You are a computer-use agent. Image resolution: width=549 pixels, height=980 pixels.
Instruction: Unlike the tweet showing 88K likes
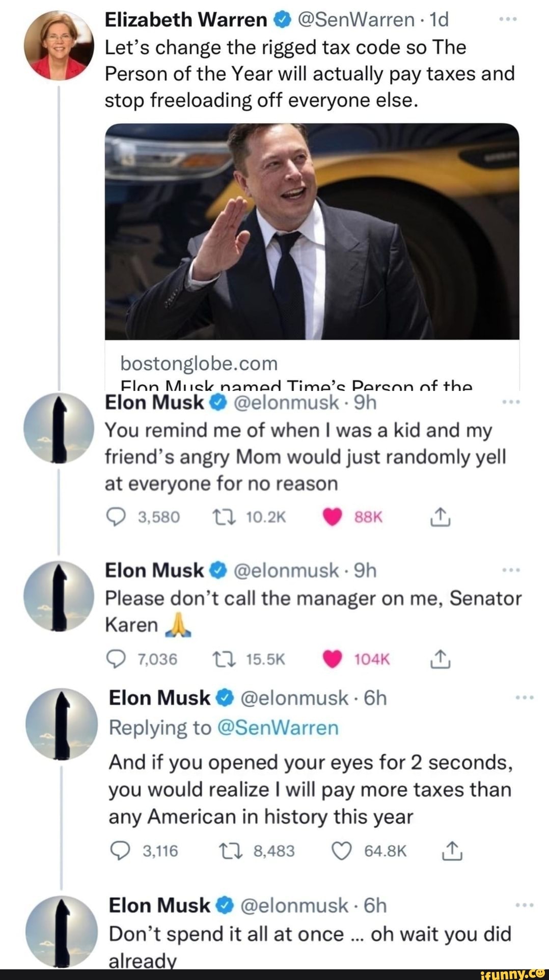pyautogui.click(x=333, y=517)
